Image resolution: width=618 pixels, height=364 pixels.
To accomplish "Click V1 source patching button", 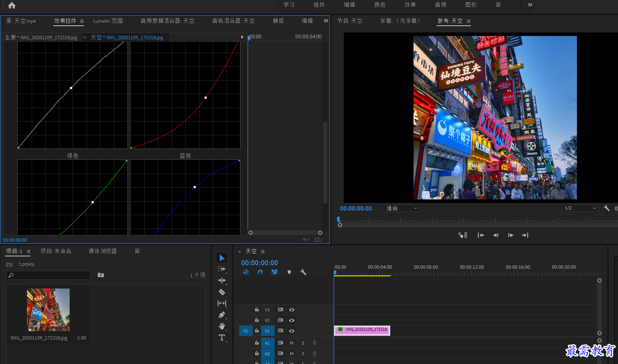I will point(246,331).
